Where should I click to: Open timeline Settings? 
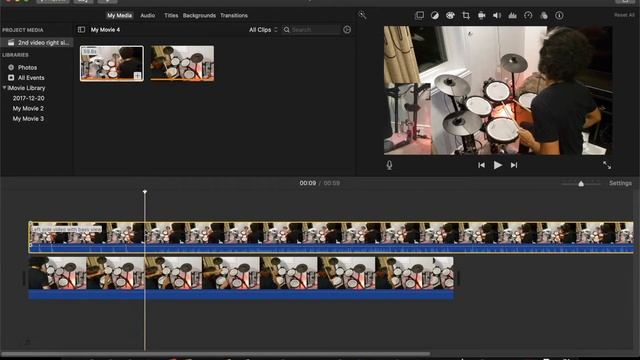pos(620,183)
